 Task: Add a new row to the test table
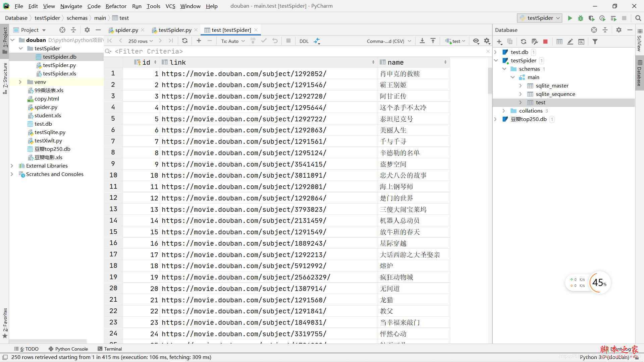(199, 41)
